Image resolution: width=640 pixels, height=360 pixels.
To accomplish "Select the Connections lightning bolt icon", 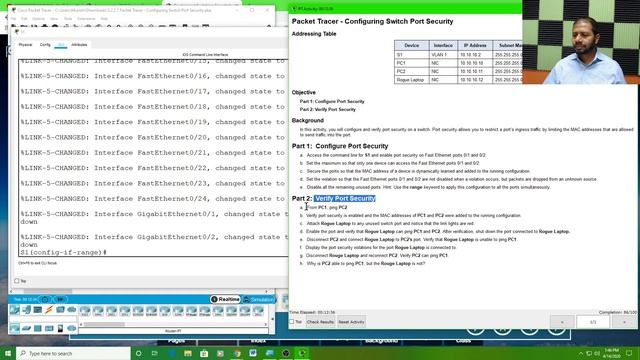I will point(49,310).
